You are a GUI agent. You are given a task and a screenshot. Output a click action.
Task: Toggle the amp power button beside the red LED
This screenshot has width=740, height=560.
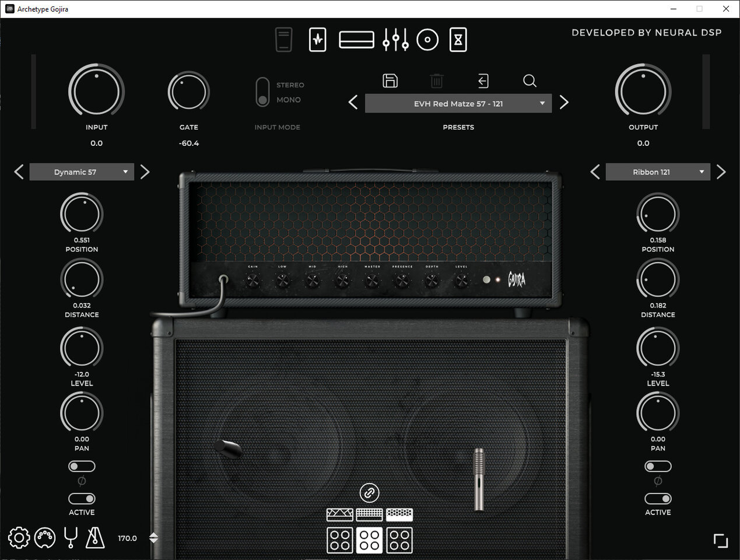486,280
